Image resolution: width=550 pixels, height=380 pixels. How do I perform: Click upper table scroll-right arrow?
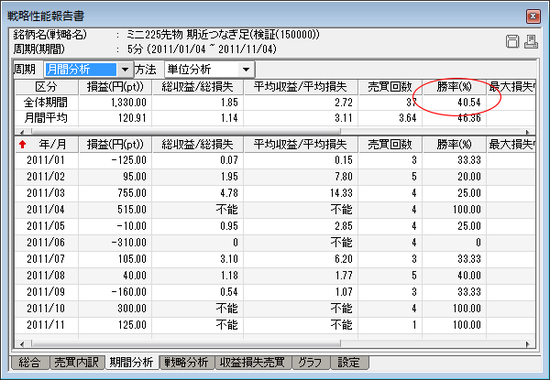coord(528,132)
